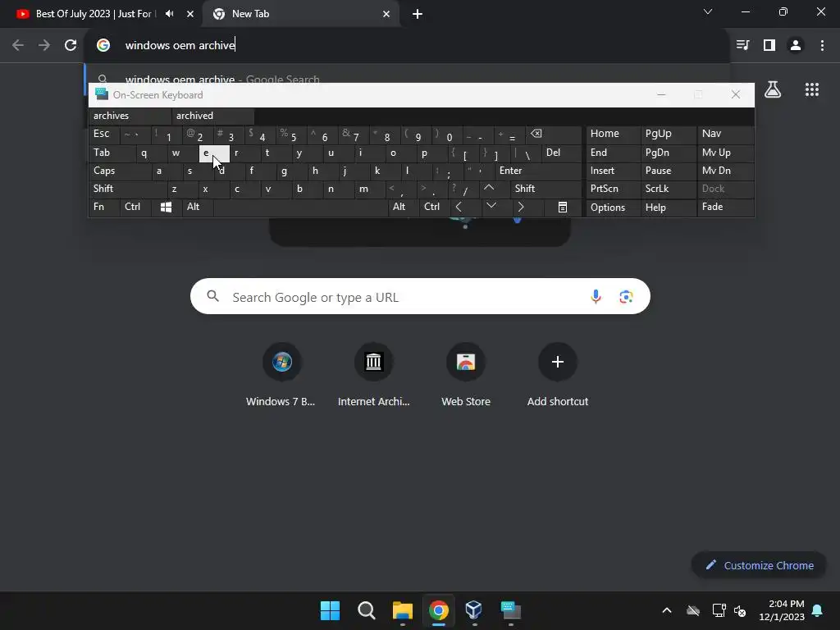Screen dimensions: 840x630
Task: Click the Enter key on keyboard
Action: (538, 171)
